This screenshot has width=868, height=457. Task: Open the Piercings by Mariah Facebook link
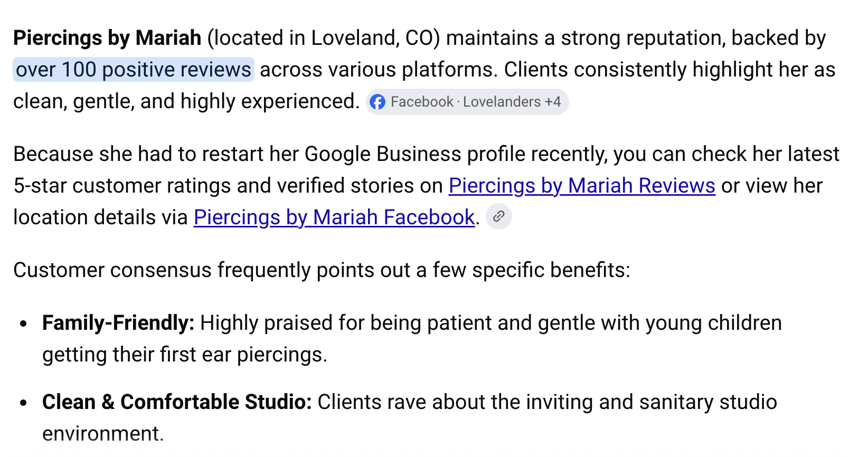click(334, 217)
